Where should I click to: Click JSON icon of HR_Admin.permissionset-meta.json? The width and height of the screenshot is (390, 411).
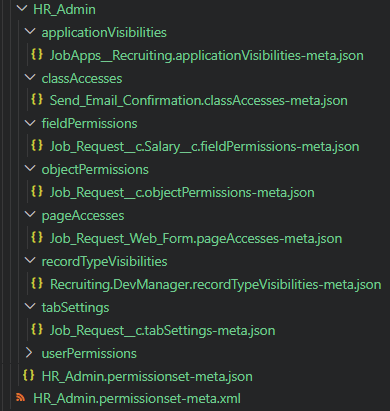coord(29,375)
